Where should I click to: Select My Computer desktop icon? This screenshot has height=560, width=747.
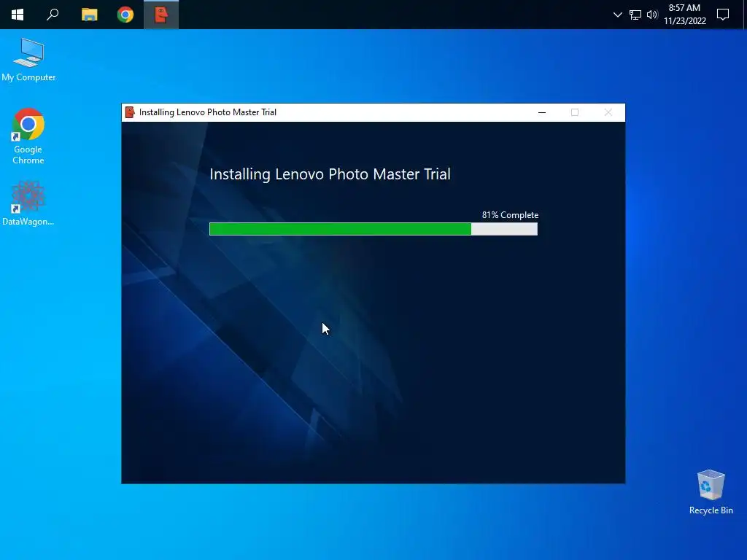[x=28, y=60]
